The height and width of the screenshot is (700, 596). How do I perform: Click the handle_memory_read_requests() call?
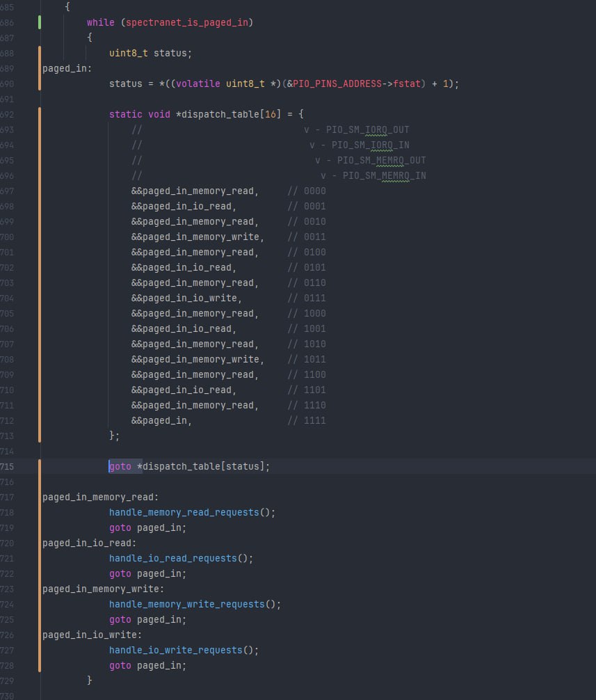pyautogui.click(x=192, y=513)
